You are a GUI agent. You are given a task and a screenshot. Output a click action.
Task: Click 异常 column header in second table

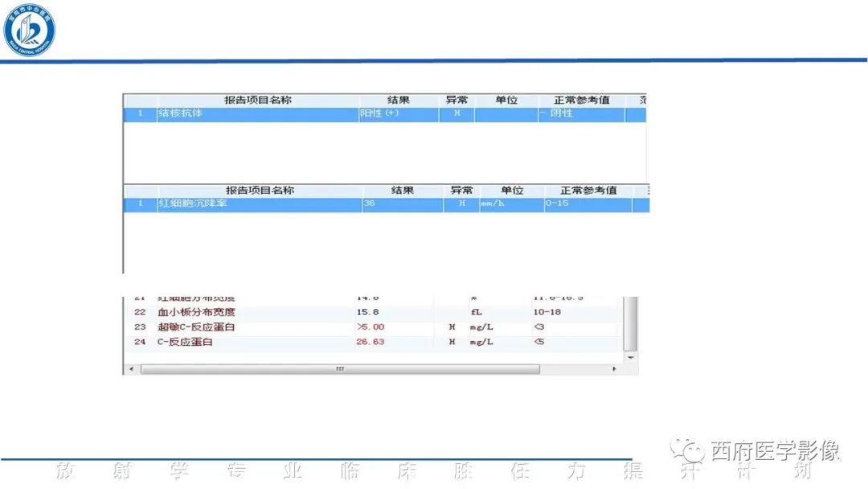[461, 191]
